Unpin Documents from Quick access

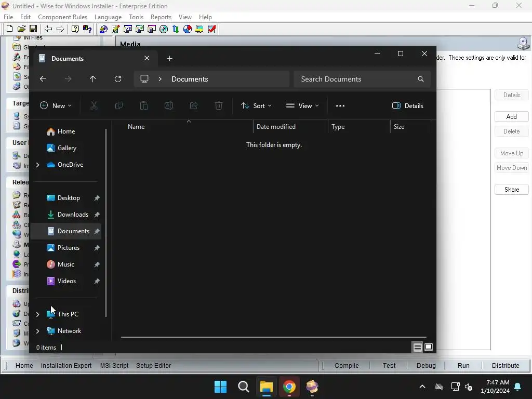point(97,231)
